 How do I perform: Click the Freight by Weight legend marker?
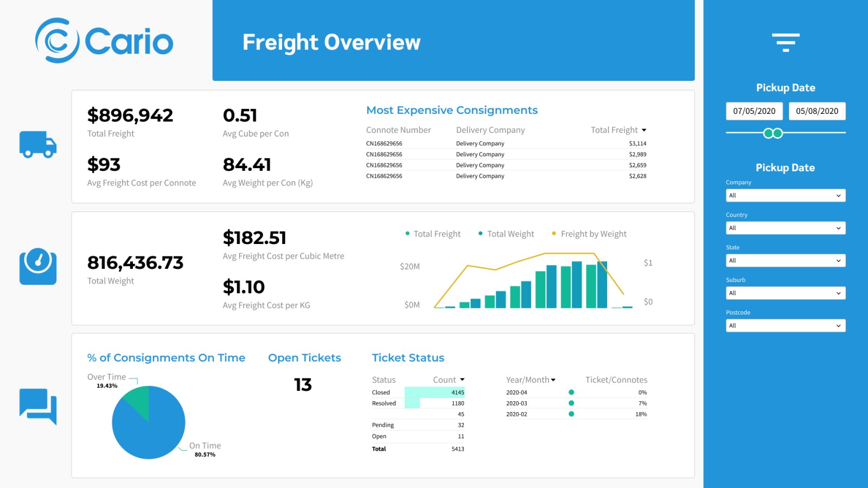[554, 234]
